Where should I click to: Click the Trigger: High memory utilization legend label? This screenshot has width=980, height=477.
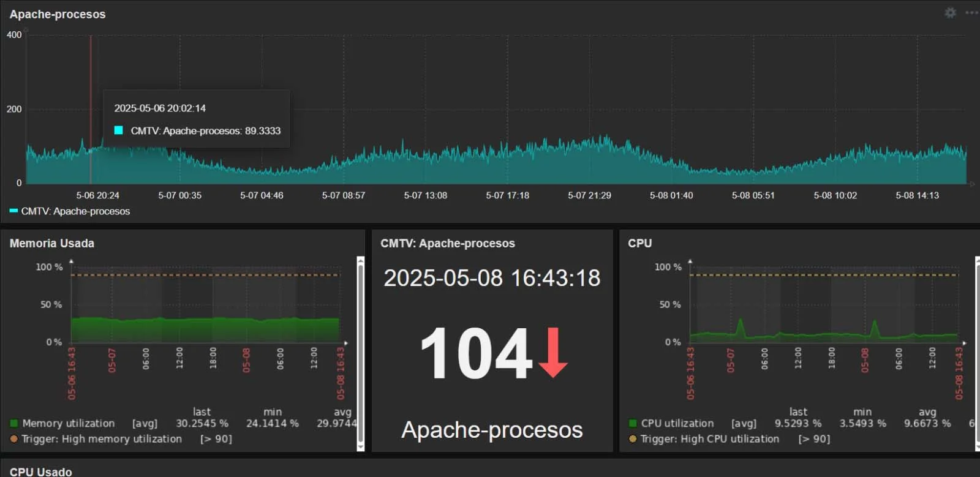tap(102, 438)
